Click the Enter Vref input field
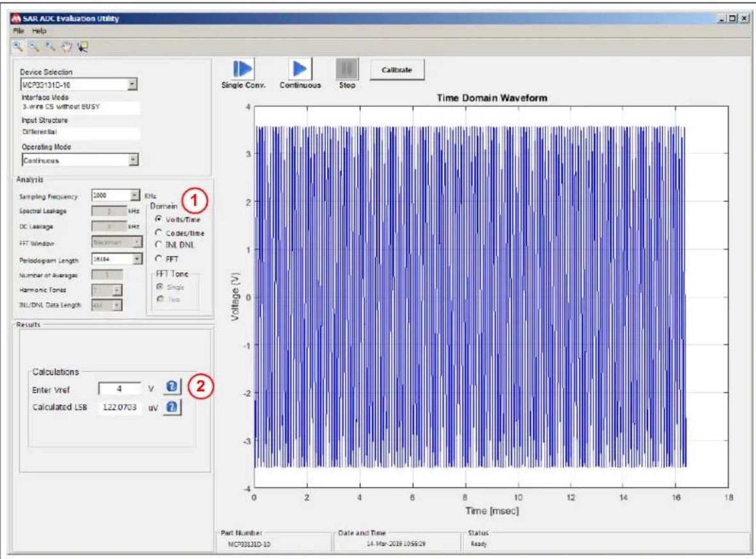This screenshot has height=559, width=756. point(119,388)
